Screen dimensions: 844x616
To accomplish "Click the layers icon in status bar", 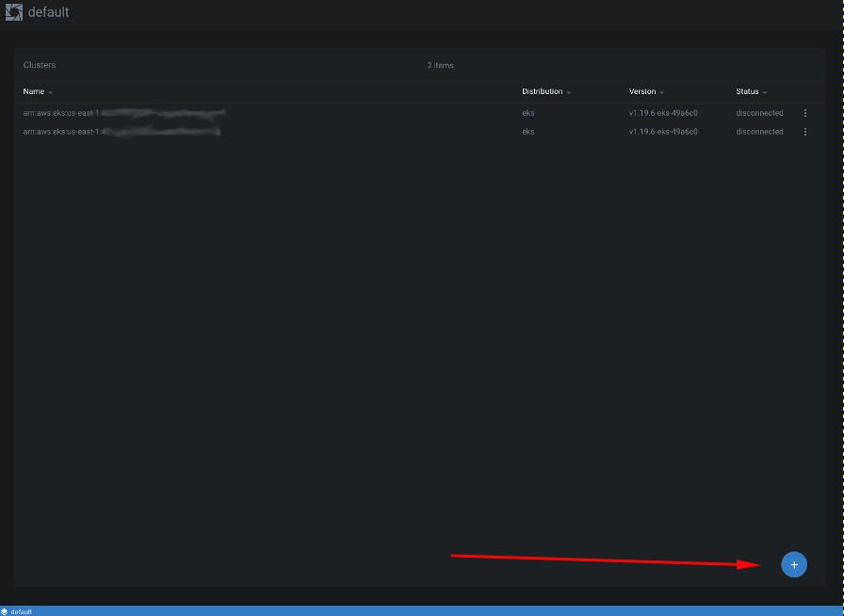I will coord(6,611).
